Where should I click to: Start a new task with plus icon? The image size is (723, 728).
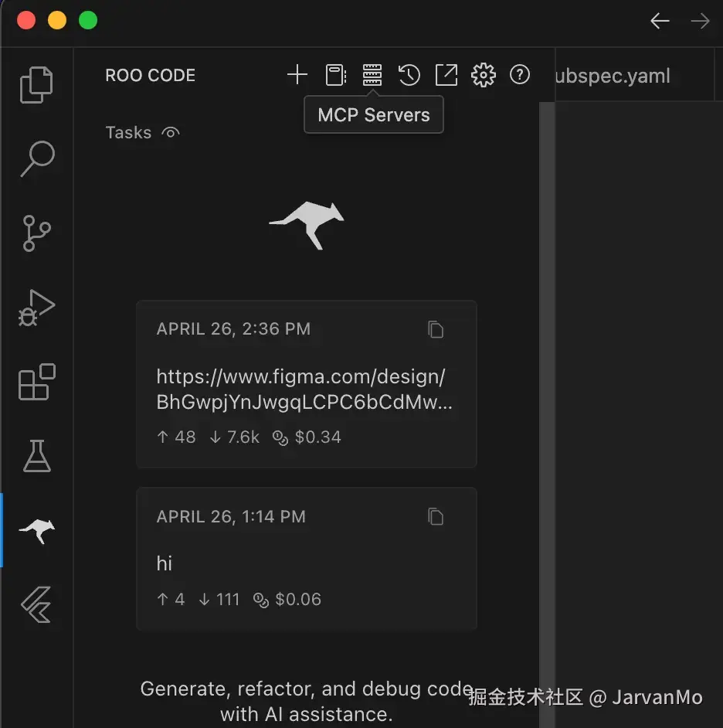(297, 75)
